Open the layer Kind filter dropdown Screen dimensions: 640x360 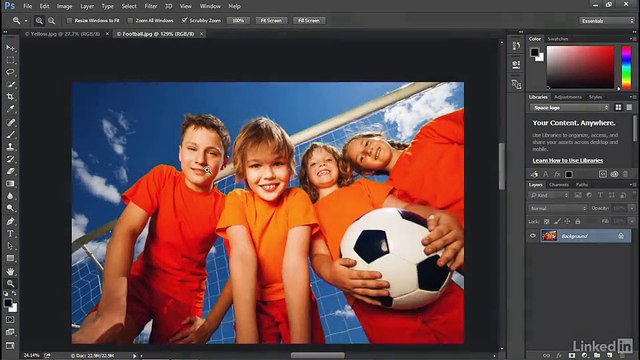coord(549,196)
